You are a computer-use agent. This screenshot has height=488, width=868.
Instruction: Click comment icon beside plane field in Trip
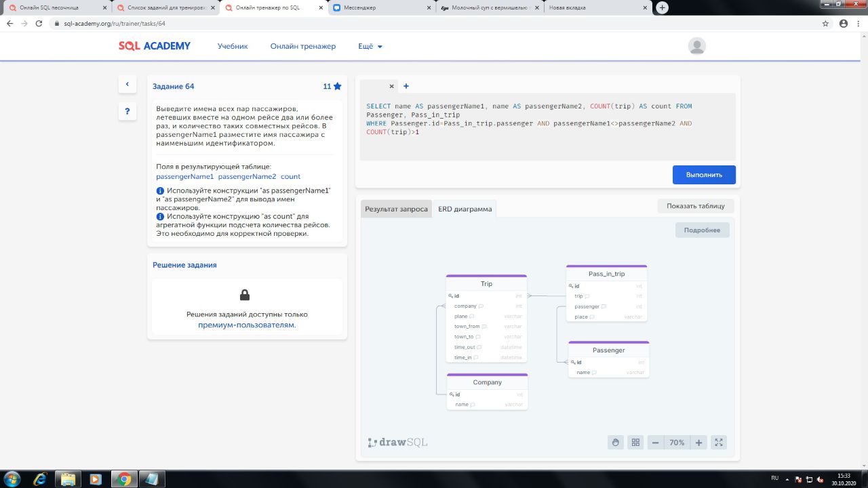(471, 317)
